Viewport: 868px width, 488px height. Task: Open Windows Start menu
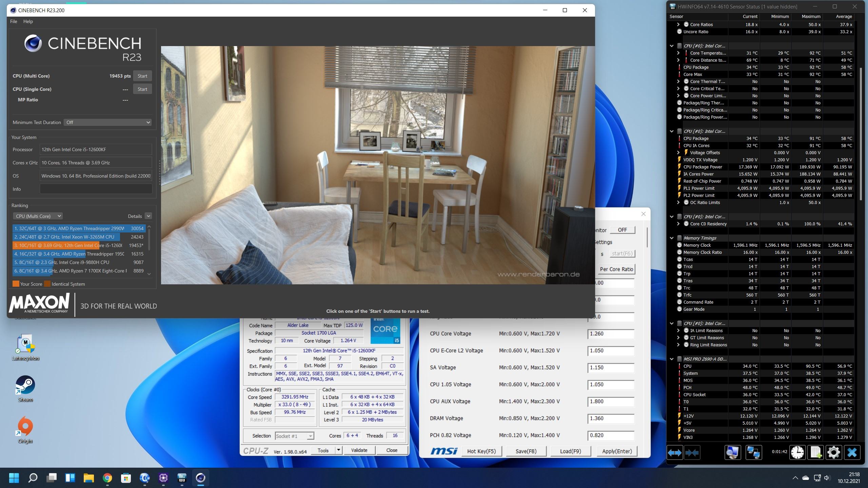point(14,478)
